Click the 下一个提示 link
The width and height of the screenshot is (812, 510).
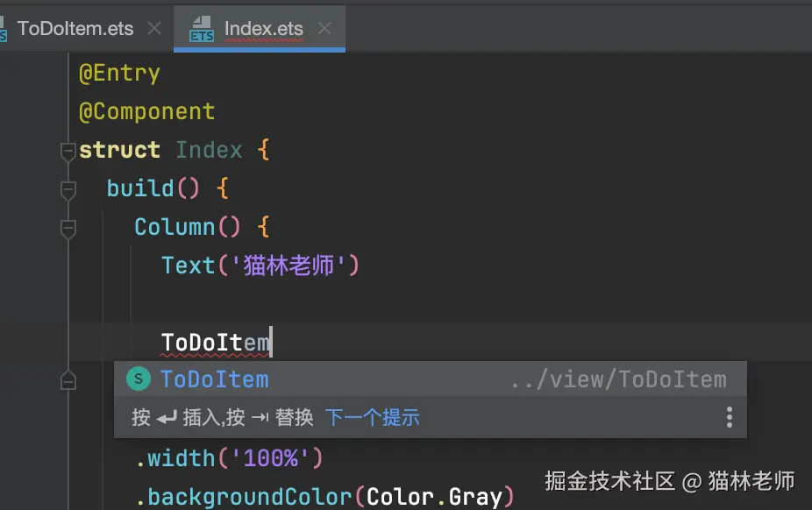372,417
